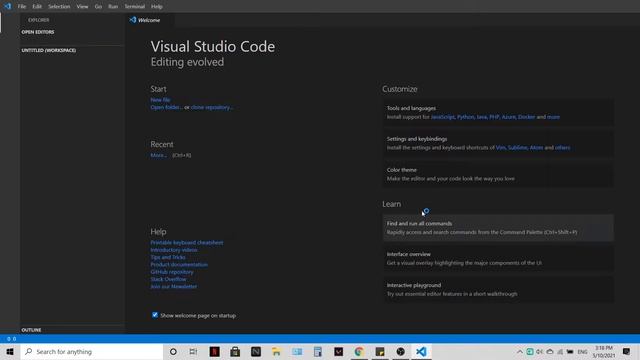Image resolution: width=640 pixels, height=360 pixels.
Task: Open the Terminal menu
Action: pos(135,7)
